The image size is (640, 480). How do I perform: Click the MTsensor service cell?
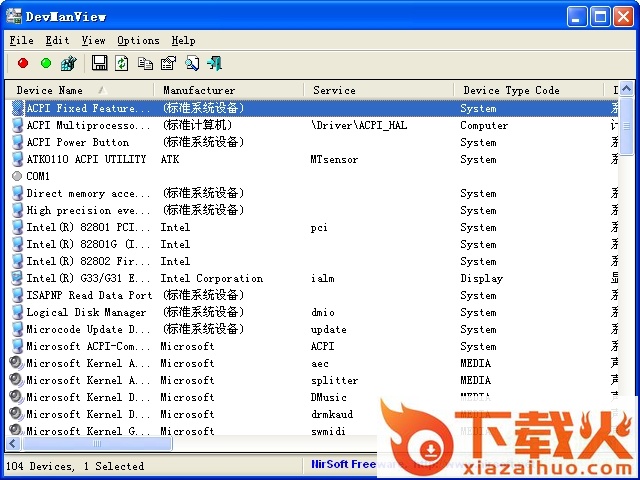coord(334,159)
